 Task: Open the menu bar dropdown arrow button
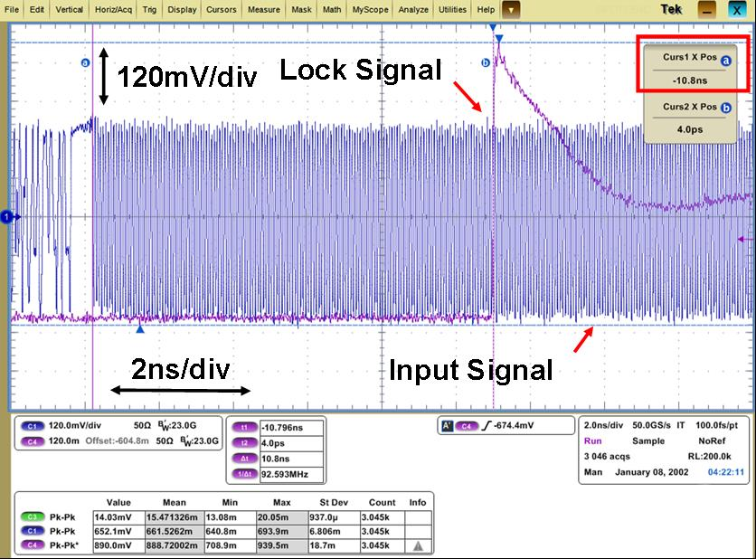coord(511,10)
